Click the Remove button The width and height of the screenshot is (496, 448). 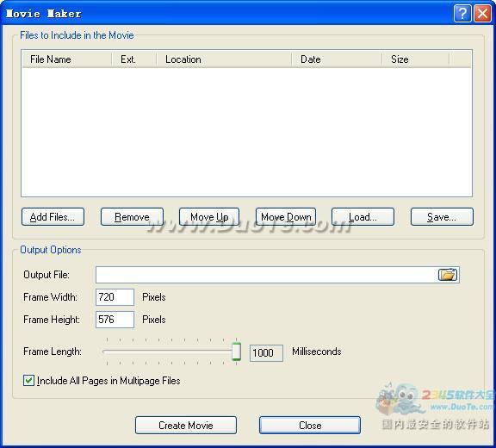(x=132, y=217)
